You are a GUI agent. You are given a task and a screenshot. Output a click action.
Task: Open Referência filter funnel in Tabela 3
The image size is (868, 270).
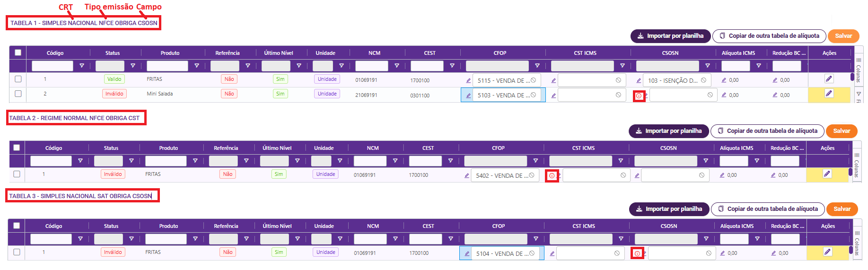[x=246, y=239]
